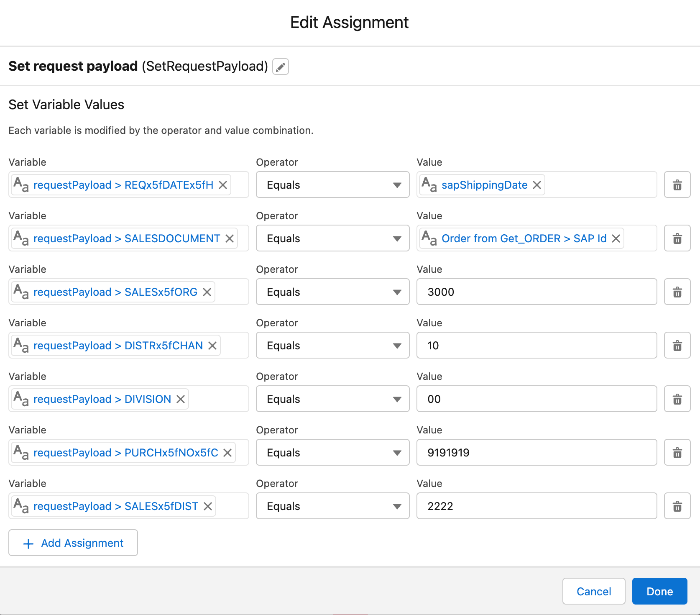700x615 pixels.
Task: Expand the Operator dropdown for SALESx5fORG
Action: click(x=332, y=292)
